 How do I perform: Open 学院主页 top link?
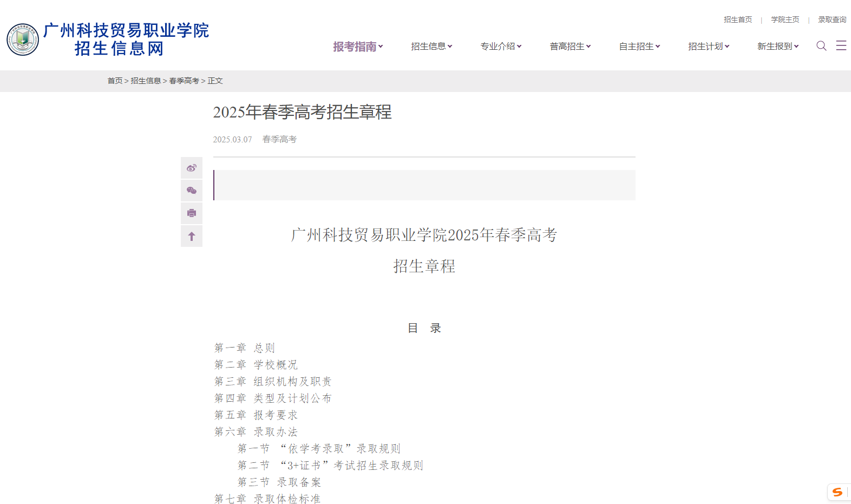(785, 19)
